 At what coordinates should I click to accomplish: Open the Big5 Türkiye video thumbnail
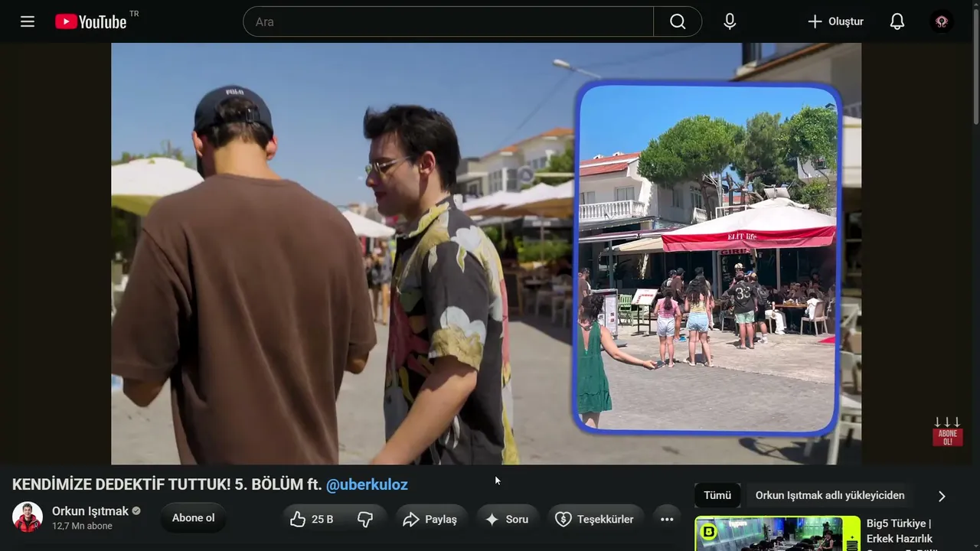[778, 533]
